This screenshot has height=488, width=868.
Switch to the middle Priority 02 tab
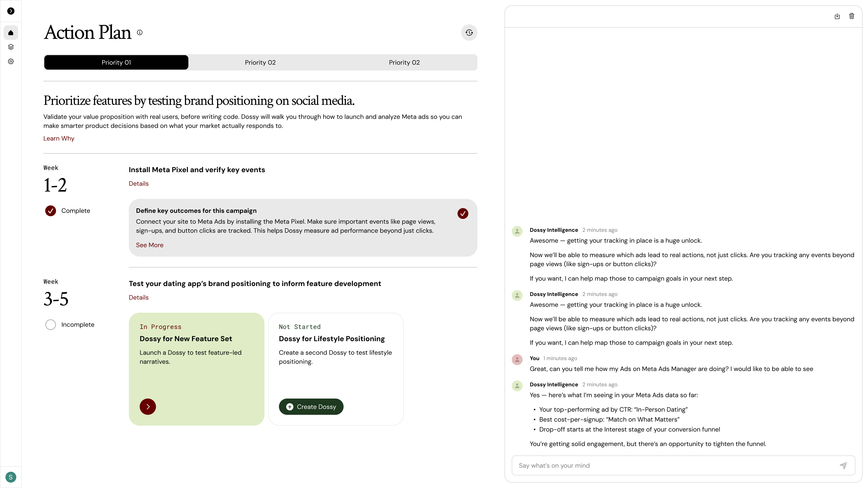(260, 62)
